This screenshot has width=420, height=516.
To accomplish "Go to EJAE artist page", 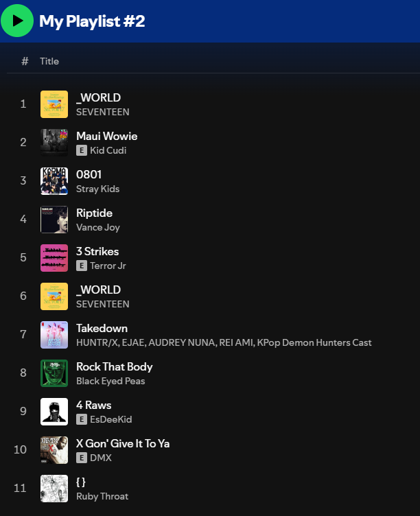I will click(133, 343).
